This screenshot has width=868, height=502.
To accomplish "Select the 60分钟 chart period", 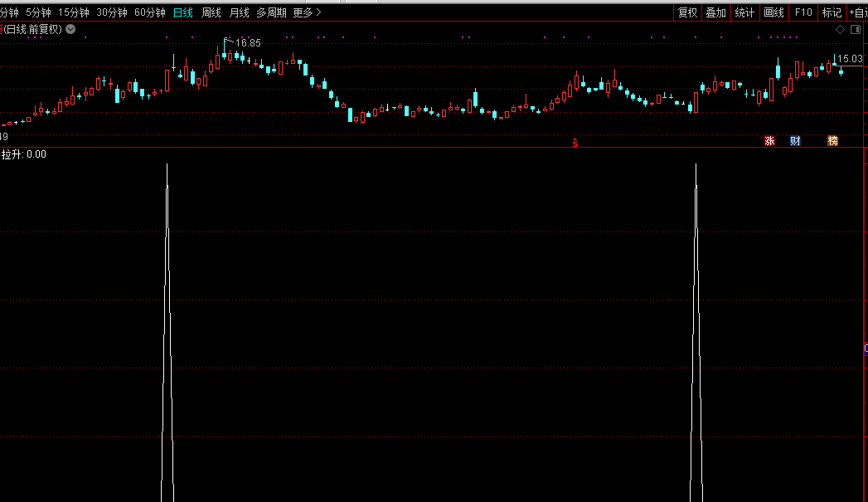I will pos(150,12).
